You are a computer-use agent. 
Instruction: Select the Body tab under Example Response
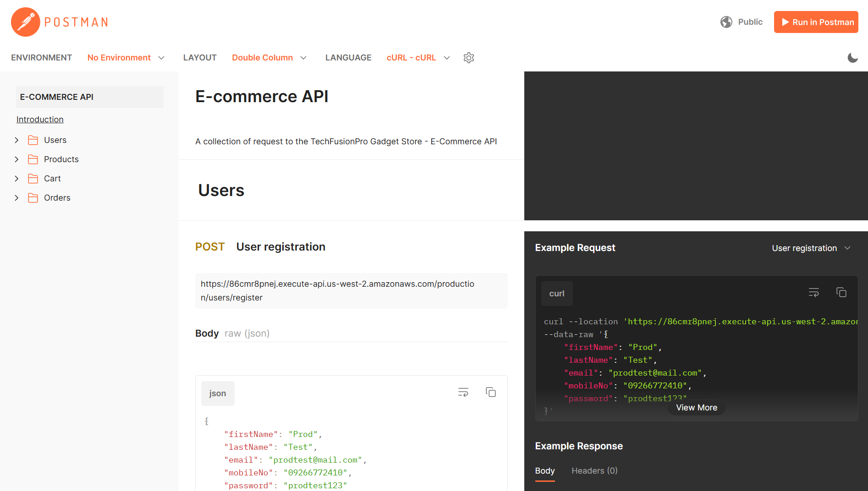coord(544,470)
